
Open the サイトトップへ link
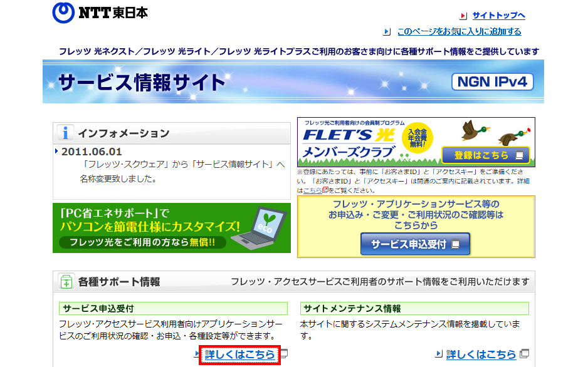498,16
